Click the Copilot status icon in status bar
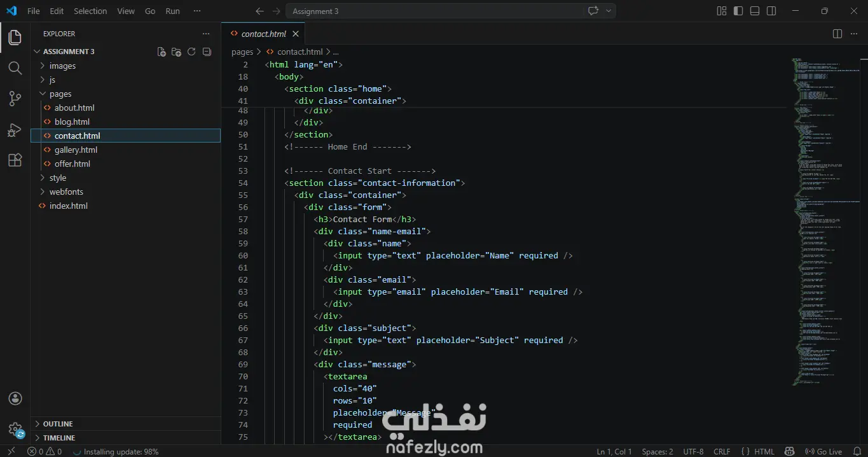Image resolution: width=868 pixels, height=457 pixels. click(x=790, y=451)
